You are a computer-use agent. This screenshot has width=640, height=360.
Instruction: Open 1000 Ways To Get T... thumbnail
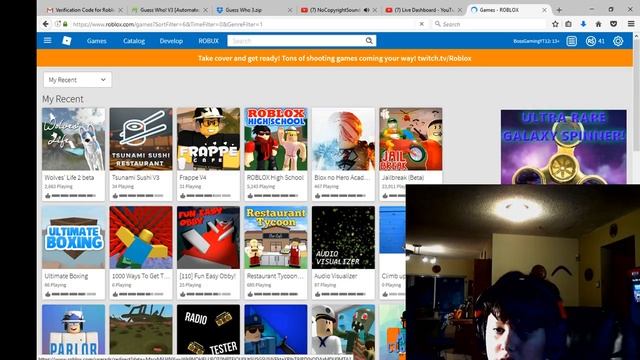pyautogui.click(x=141, y=238)
